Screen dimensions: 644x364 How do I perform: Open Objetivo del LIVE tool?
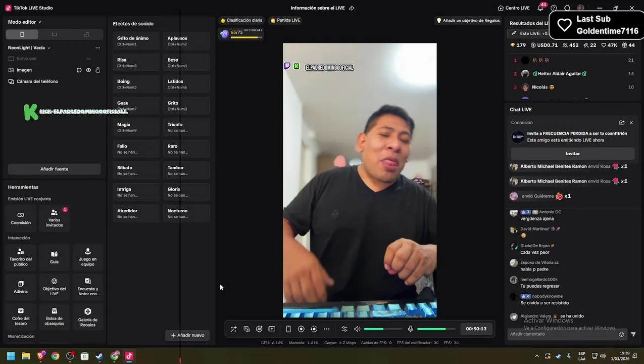pyautogui.click(x=54, y=287)
